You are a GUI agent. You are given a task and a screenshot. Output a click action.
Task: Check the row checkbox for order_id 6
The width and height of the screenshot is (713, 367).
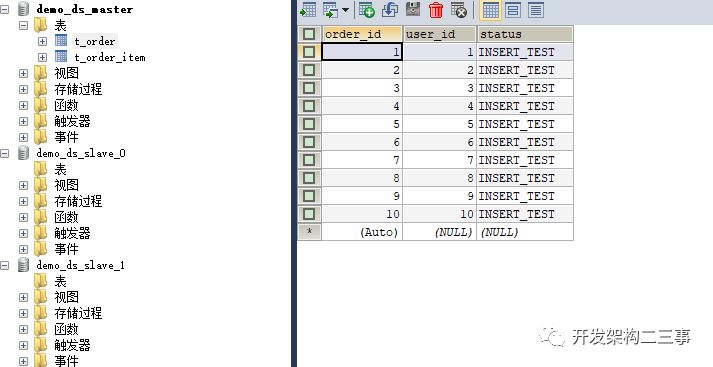309,142
